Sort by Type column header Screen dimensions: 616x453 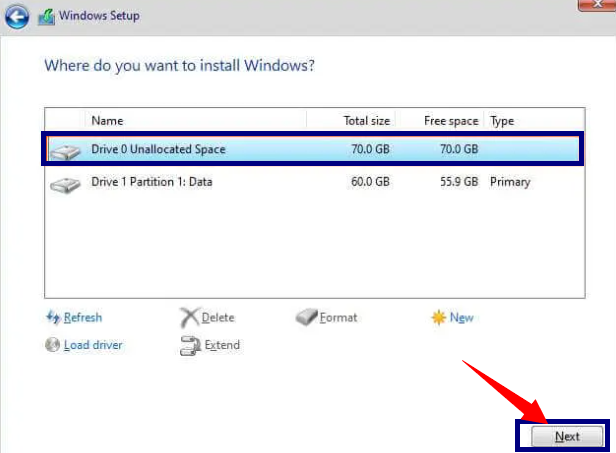[x=534, y=121]
